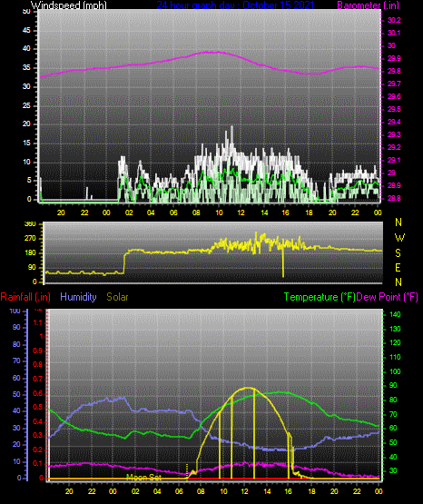
Task: Select the "Temperature (°F)" legend label
Action: click(x=320, y=297)
